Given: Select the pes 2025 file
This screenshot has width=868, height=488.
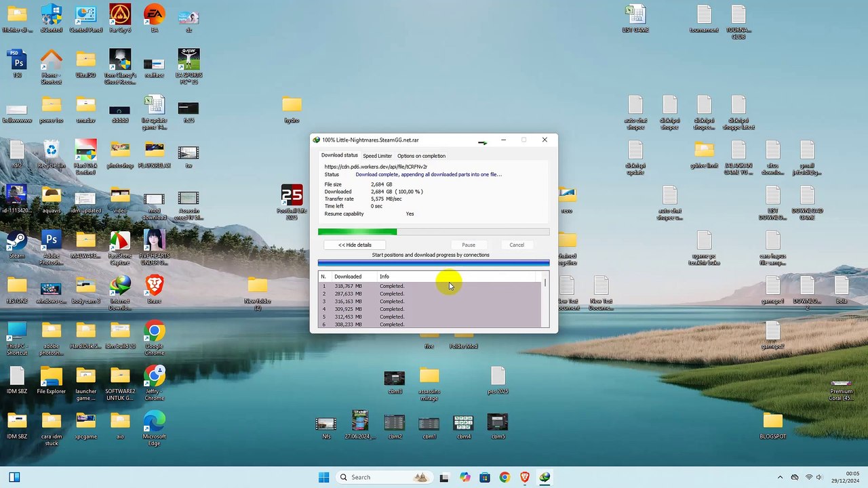Looking at the screenshot, I should (498, 380).
